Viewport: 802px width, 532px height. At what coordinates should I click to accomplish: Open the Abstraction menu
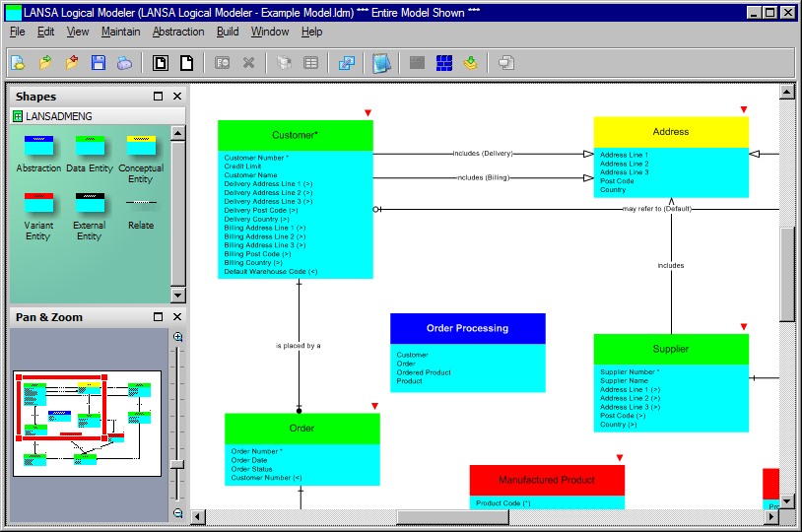pos(178,32)
